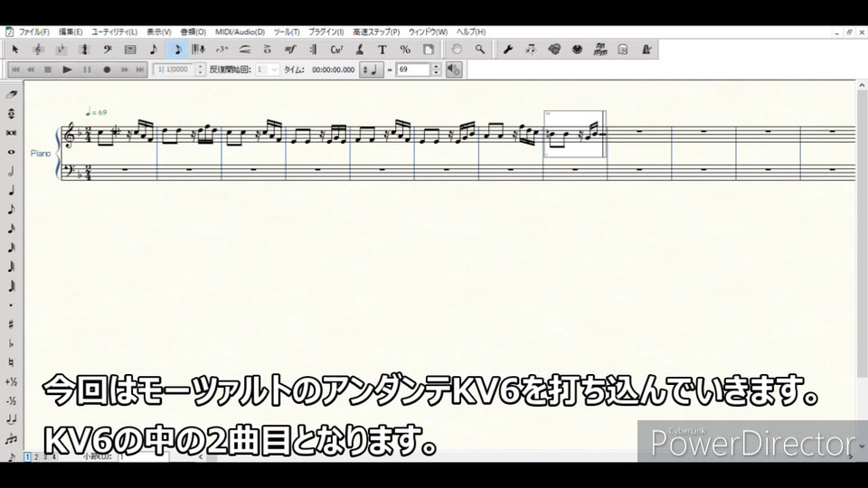This screenshot has width=868, height=488.
Task: Open the 表示(V) menu
Action: tap(159, 33)
